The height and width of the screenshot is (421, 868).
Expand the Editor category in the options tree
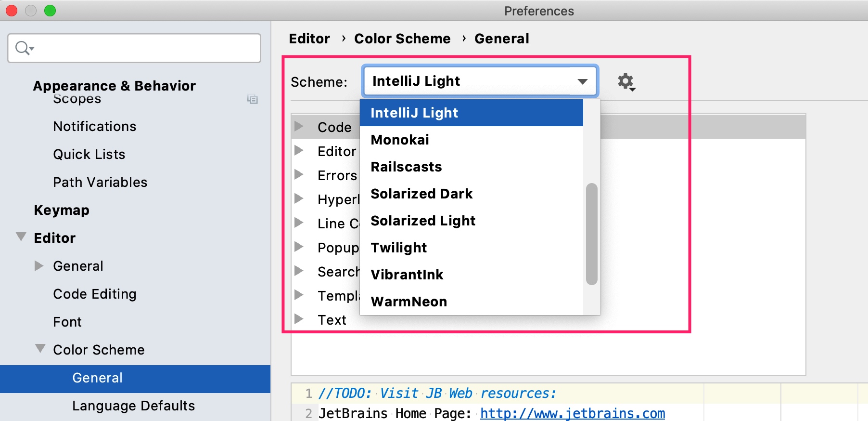coord(299,150)
